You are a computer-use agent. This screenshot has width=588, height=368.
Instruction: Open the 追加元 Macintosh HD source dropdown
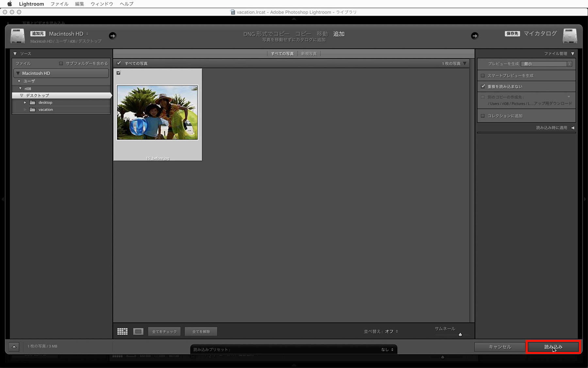(69, 34)
